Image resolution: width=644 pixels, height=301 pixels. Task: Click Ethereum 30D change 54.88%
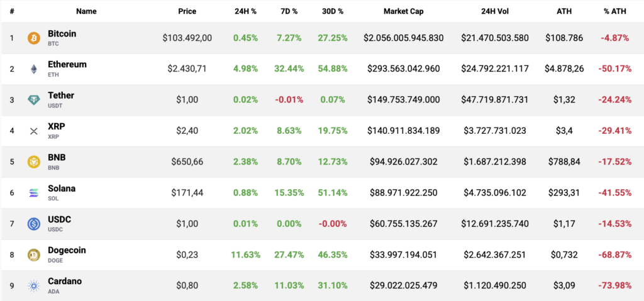(x=333, y=69)
